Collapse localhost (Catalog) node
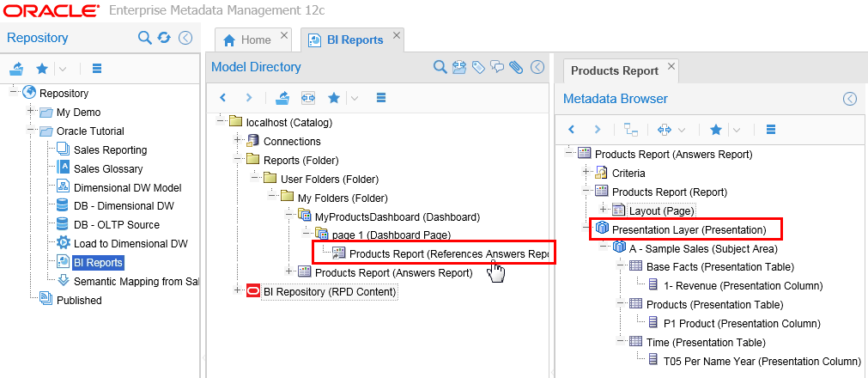868x378 pixels. 221,121
